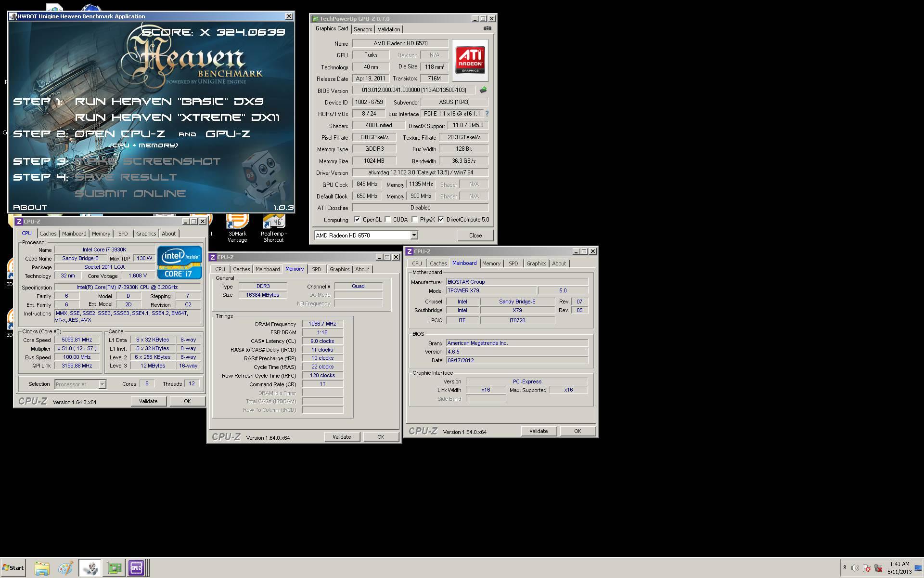Image resolution: width=924 pixels, height=578 pixels.
Task: Click the CPU-Z title icon of the Mainboard window
Action: click(410, 251)
